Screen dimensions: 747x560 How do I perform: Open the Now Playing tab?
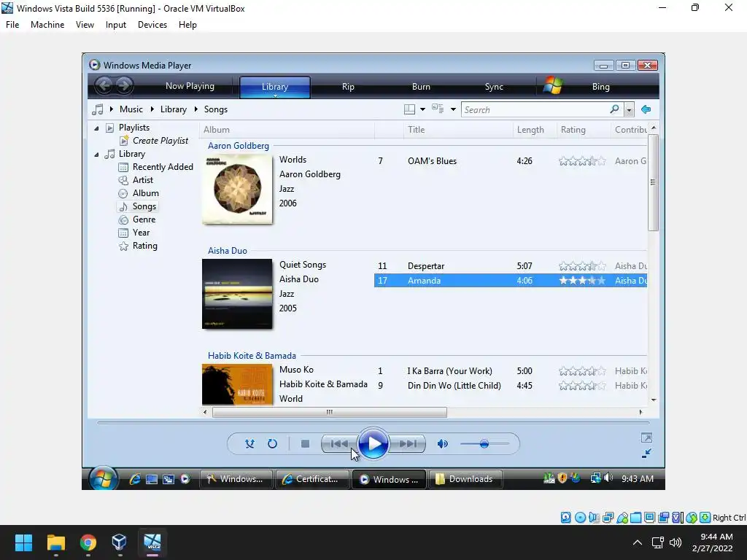190,86
